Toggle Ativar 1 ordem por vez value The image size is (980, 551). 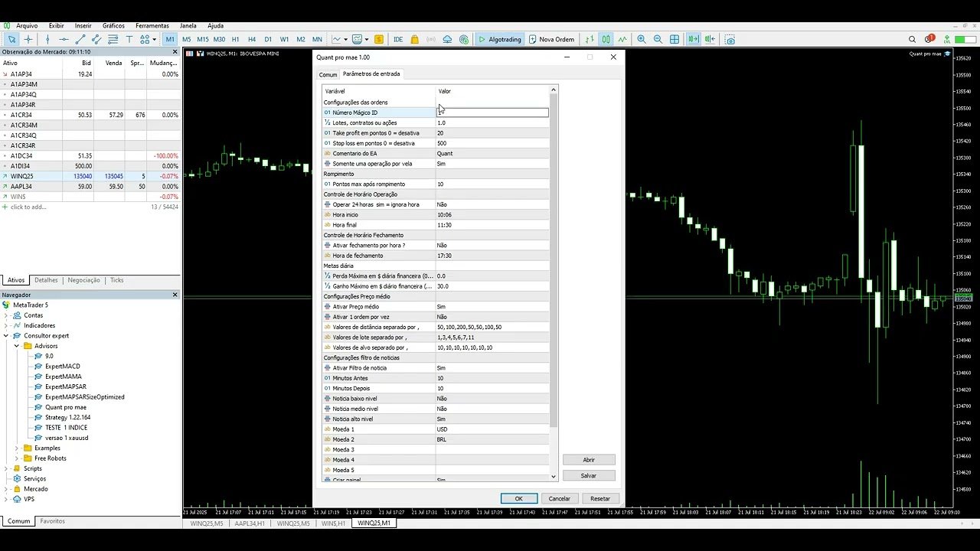pos(492,317)
